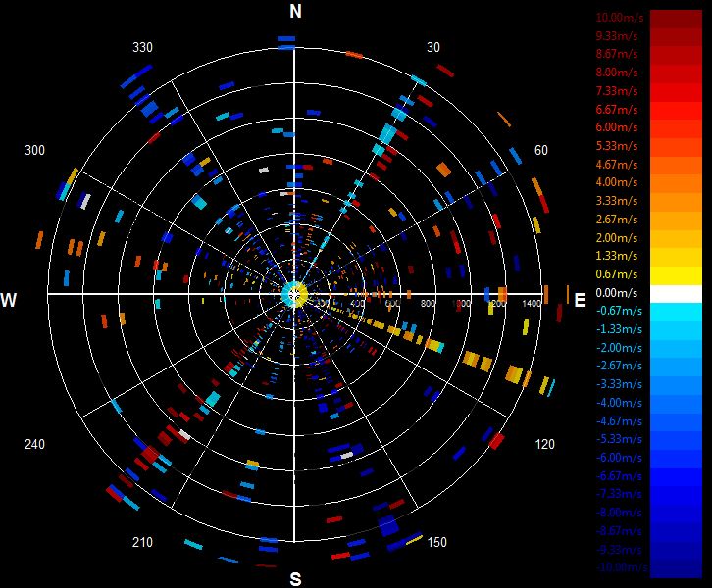Click the 6.67m/s legend label

(617, 110)
